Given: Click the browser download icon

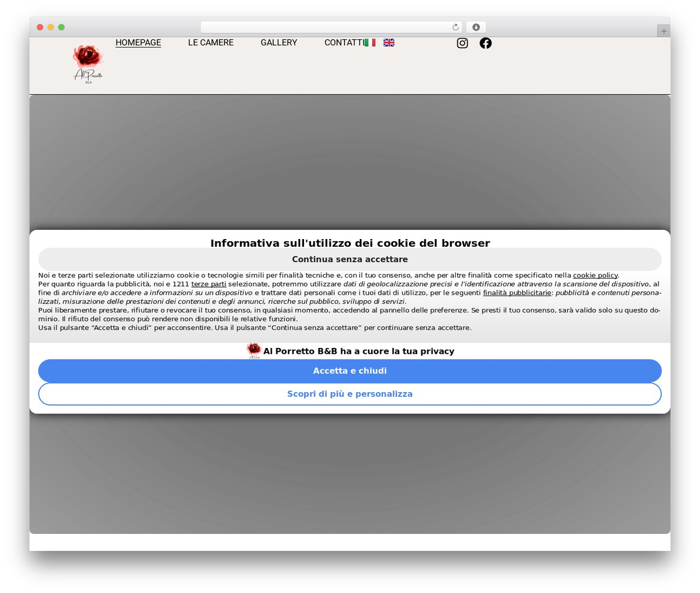Looking at the screenshot, I should (476, 27).
